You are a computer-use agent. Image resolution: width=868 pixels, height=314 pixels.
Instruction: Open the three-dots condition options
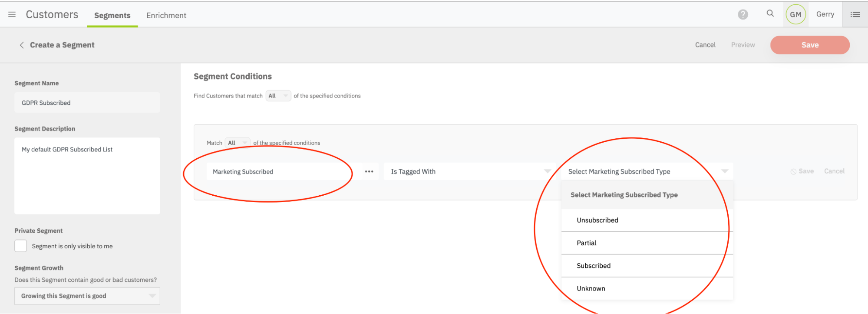369,171
